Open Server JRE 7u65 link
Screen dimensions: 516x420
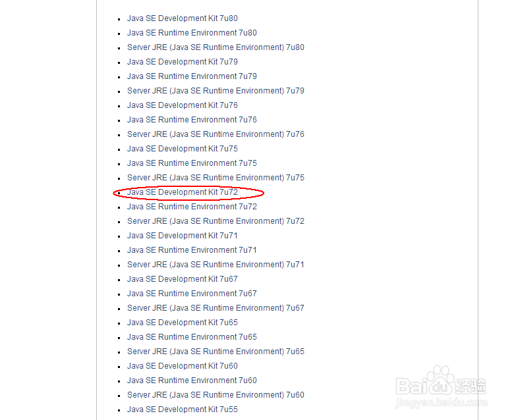pos(215,352)
